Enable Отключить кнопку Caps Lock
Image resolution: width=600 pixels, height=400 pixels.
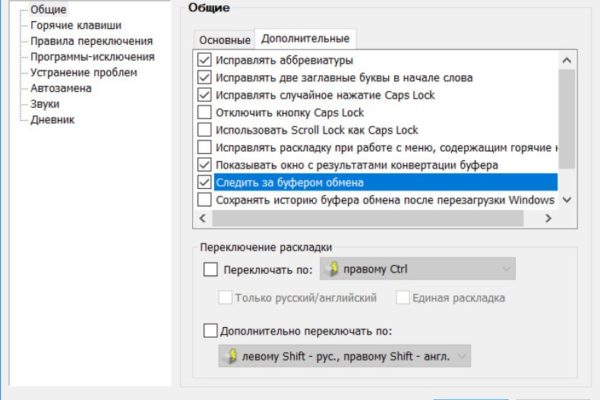point(206,112)
